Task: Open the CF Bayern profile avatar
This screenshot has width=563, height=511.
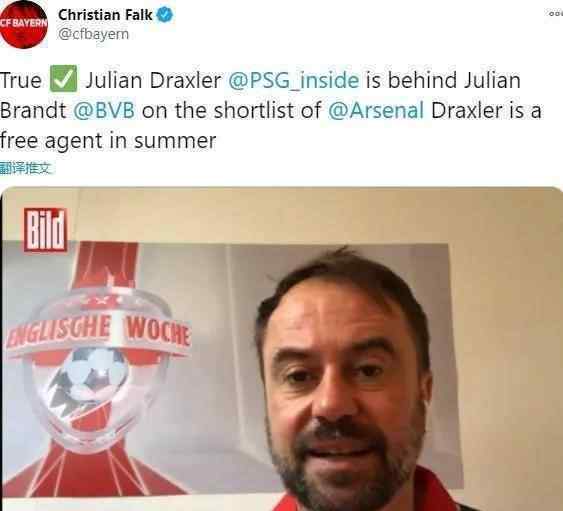Action: pyautogui.click(x=24, y=24)
